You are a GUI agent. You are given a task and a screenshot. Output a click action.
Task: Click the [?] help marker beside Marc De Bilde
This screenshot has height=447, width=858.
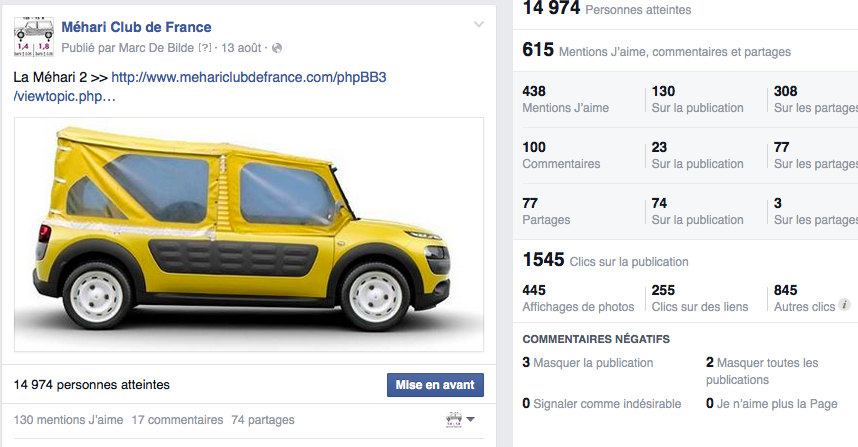(x=205, y=48)
